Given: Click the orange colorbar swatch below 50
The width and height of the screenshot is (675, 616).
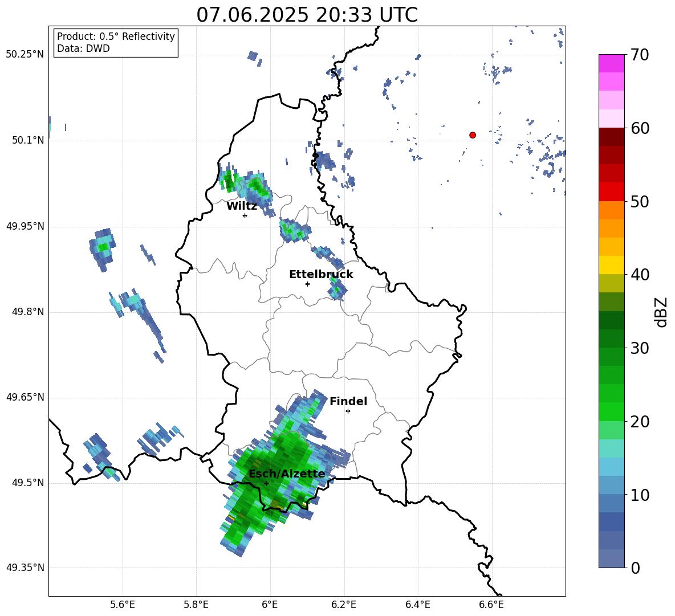Looking at the screenshot, I should click(x=612, y=210).
